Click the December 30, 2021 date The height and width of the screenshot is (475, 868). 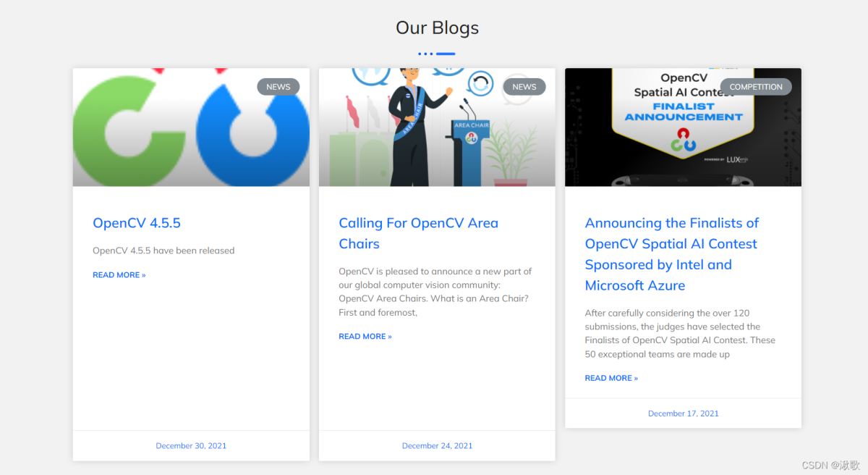click(x=191, y=446)
